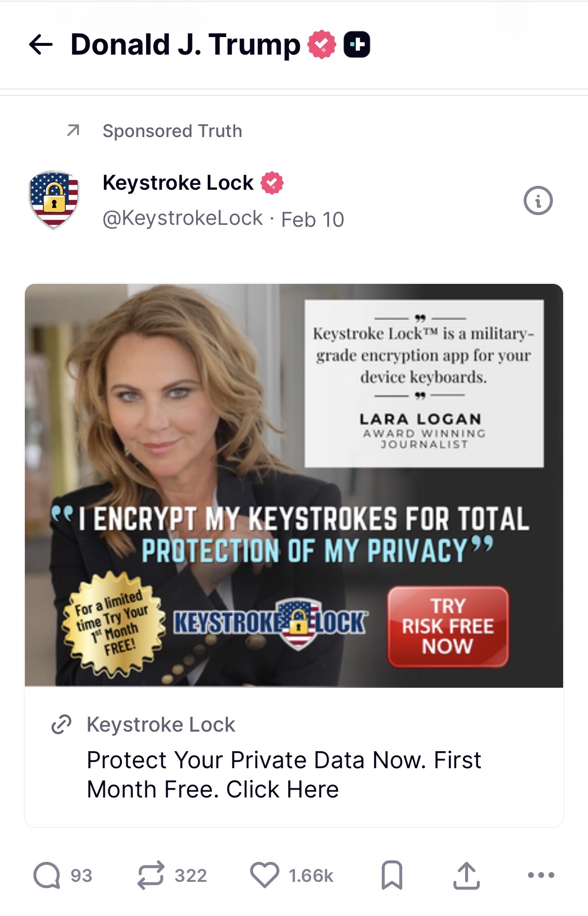The image size is (588, 916).
Task: ReTruth the post with arrows icon
Action: pos(151,875)
